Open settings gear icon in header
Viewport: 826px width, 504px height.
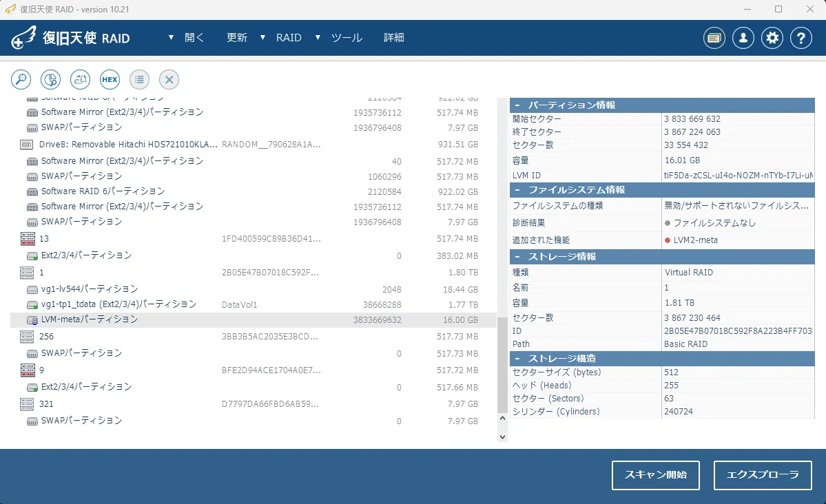772,38
